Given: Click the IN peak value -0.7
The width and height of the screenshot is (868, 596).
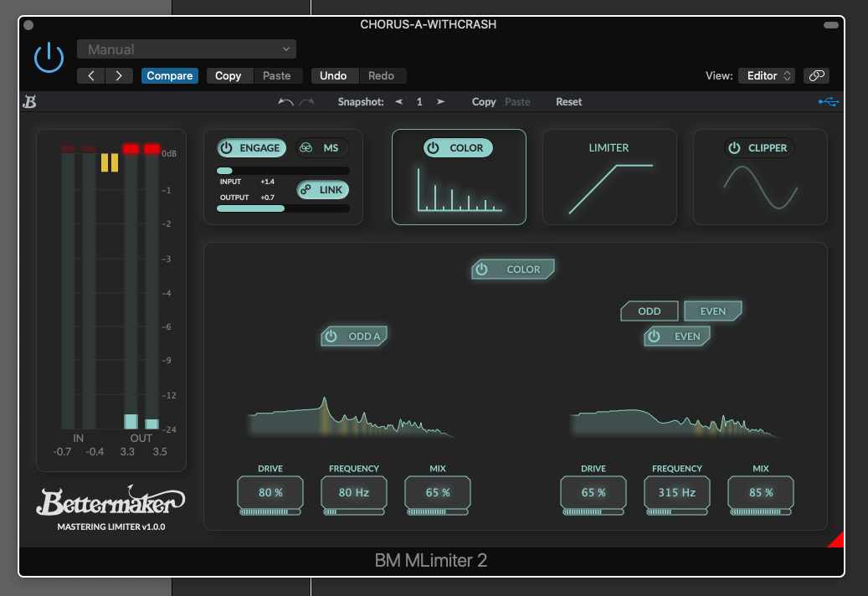Looking at the screenshot, I should tap(62, 451).
